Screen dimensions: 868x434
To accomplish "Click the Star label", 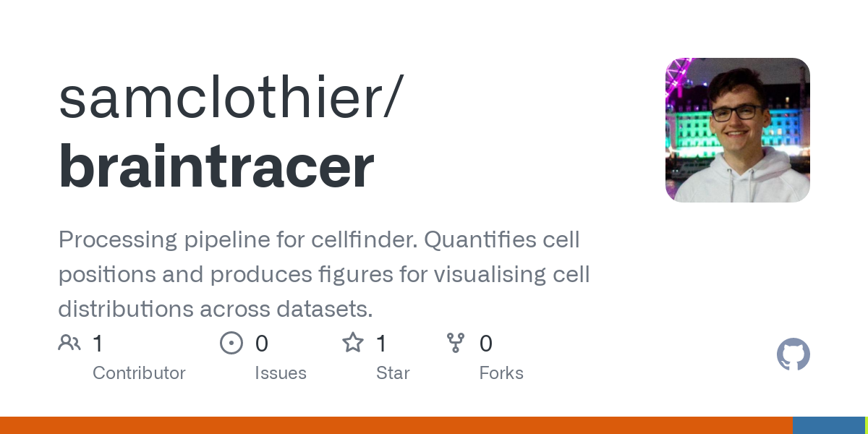I will [393, 373].
